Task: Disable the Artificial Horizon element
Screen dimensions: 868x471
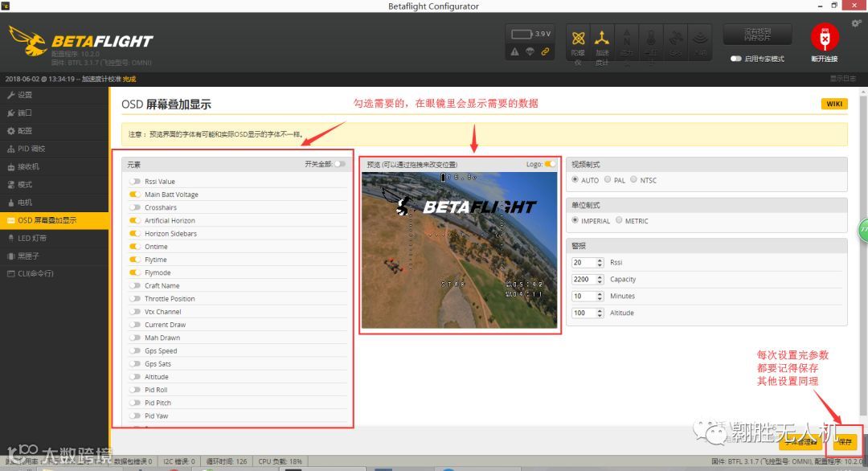Action: click(x=135, y=220)
